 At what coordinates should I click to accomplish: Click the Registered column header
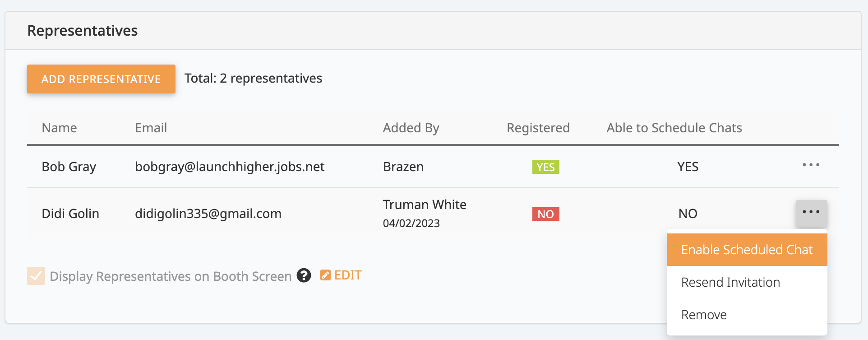click(x=538, y=128)
